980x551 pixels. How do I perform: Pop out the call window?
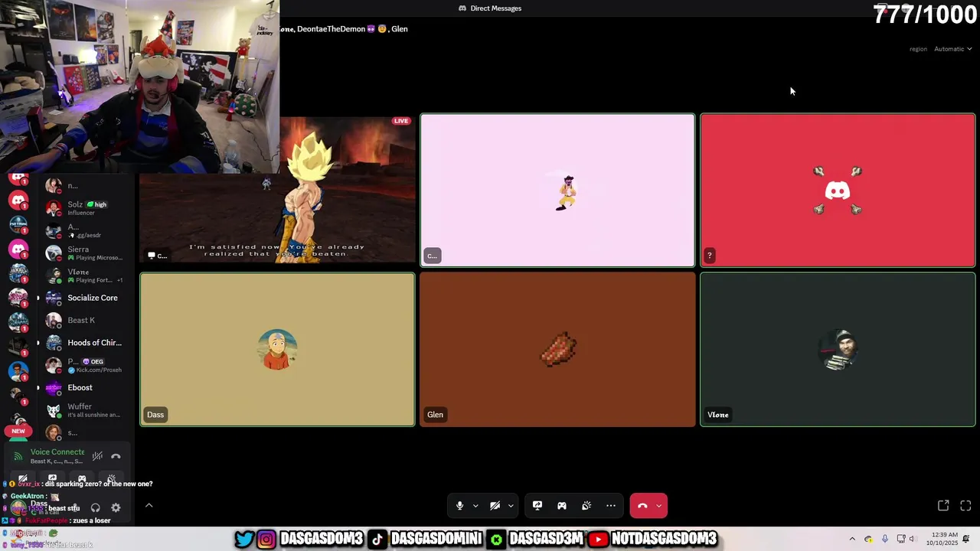click(943, 506)
